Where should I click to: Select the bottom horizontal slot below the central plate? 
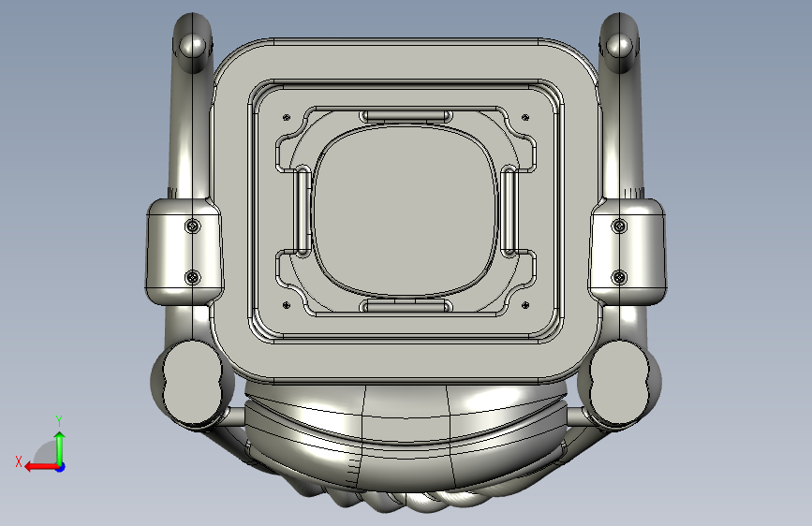pyautogui.click(x=406, y=306)
